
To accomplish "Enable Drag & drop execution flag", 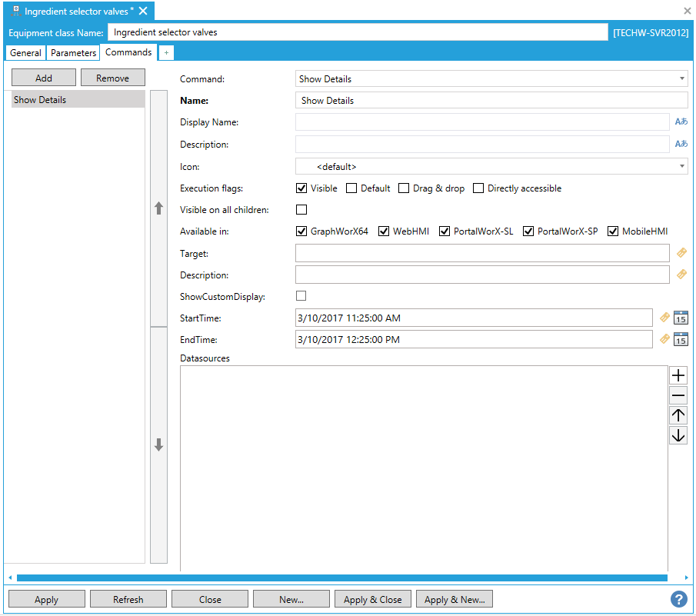I will 404,188.
